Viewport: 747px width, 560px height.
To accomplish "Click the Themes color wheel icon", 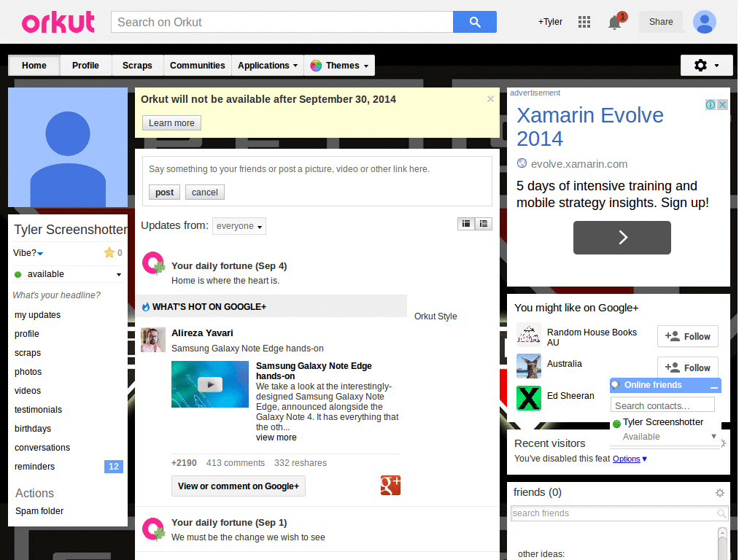I will (x=316, y=66).
